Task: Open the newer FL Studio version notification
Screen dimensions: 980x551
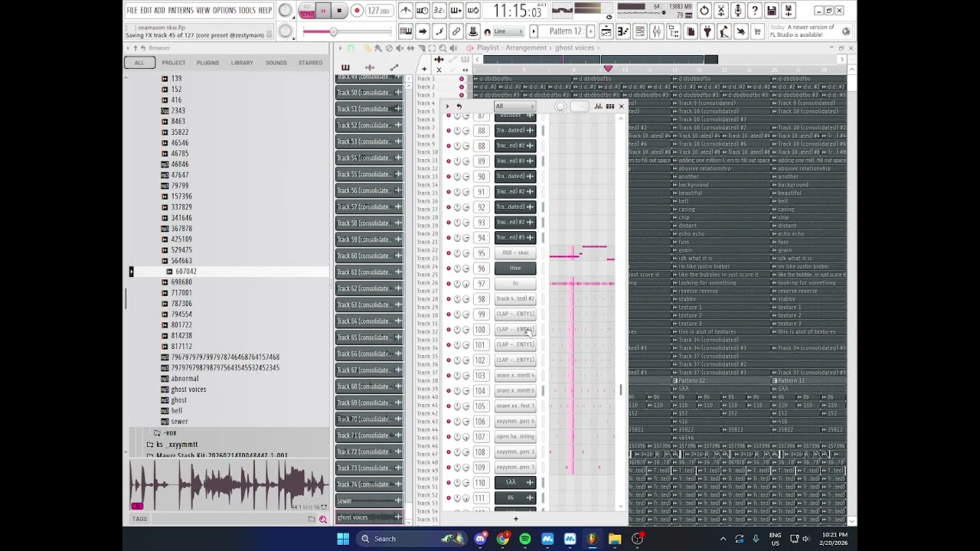Action: pyautogui.click(x=809, y=31)
